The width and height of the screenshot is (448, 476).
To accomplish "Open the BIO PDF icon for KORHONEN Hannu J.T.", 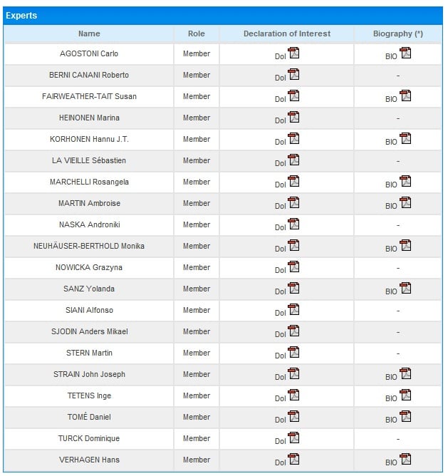I will 405,138.
